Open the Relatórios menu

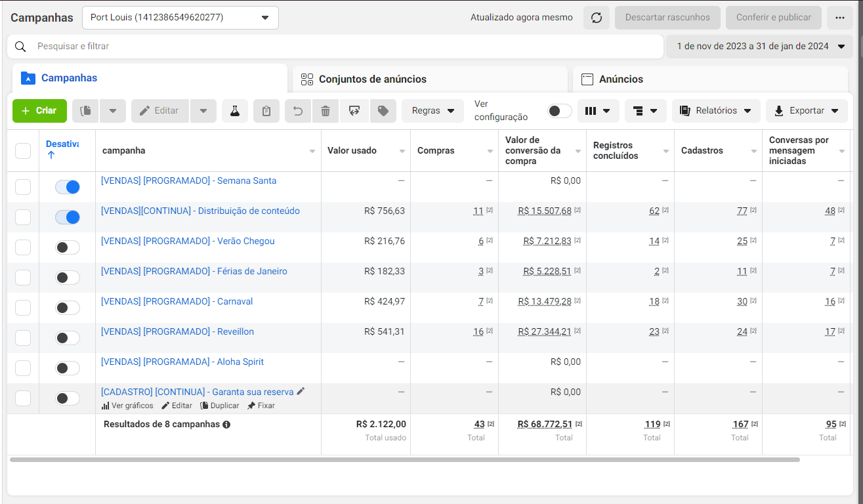point(716,111)
